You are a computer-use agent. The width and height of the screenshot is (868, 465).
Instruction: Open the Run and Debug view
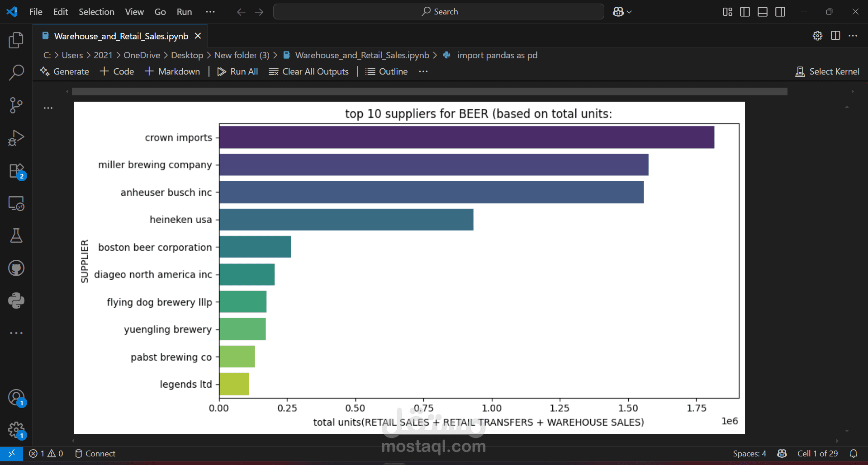16,138
